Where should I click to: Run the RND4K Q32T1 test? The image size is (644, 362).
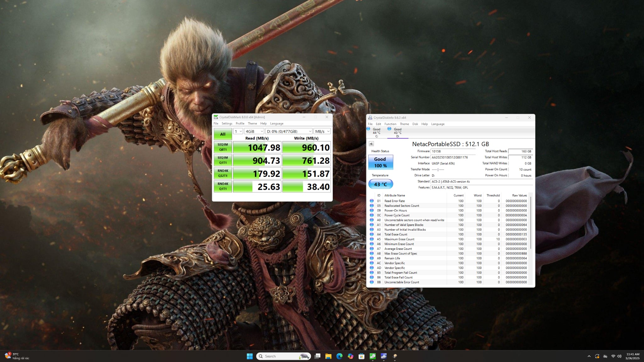[223, 173]
